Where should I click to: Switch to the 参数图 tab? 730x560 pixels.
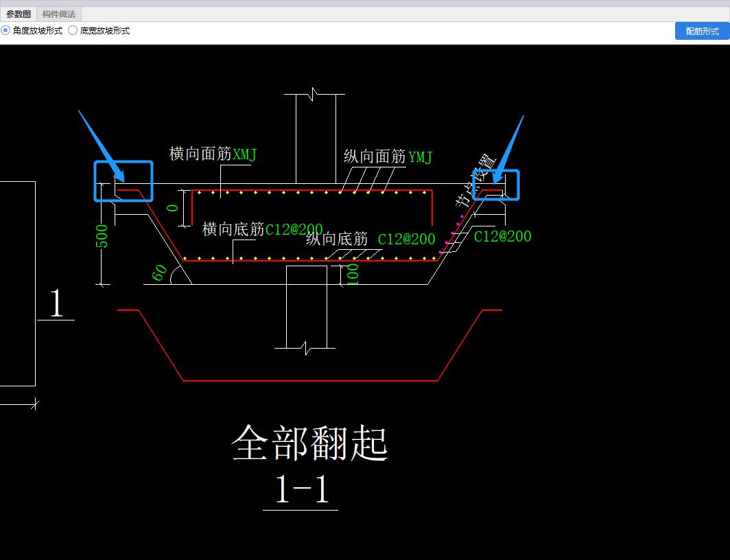pos(18,14)
